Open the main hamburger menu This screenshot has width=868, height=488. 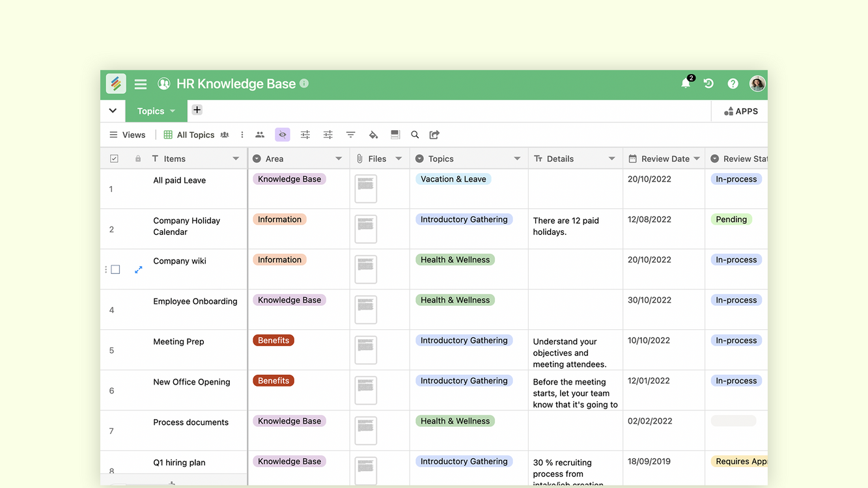pyautogui.click(x=141, y=84)
